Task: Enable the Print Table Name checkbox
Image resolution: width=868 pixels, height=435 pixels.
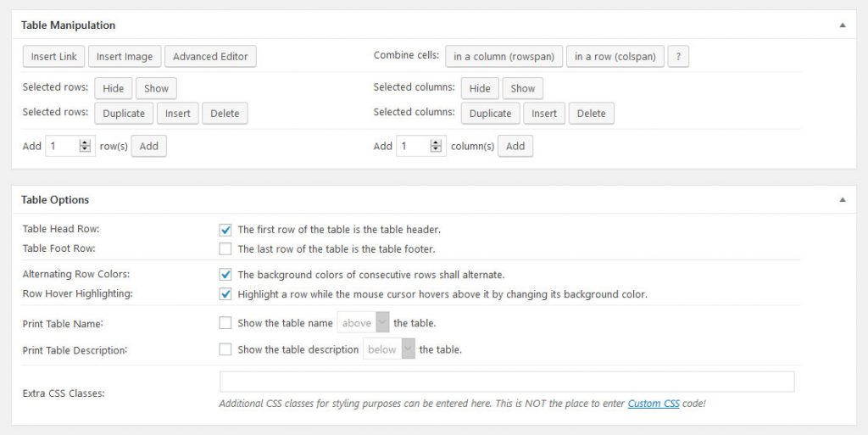Action: pyautogui.click(x=225, y=323)
